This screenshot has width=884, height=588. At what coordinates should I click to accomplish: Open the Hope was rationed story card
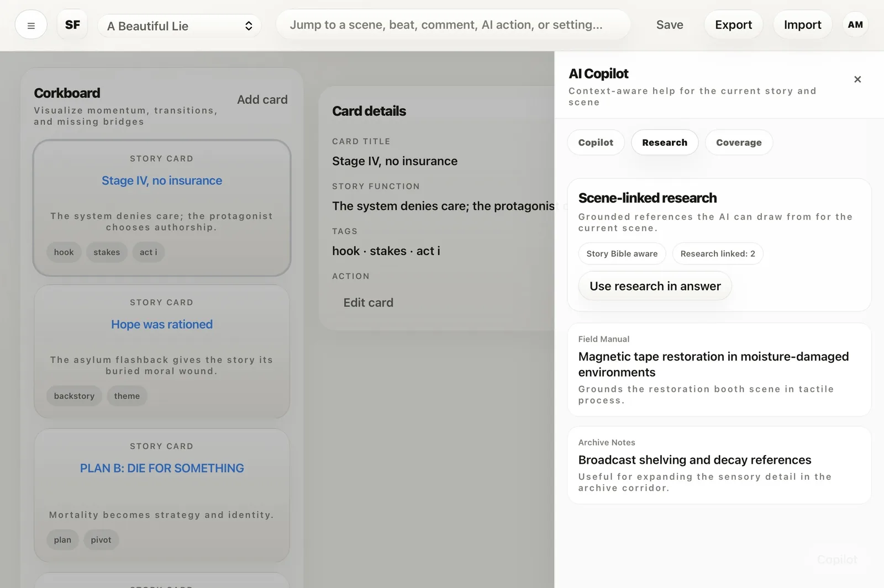pos(162,352)
